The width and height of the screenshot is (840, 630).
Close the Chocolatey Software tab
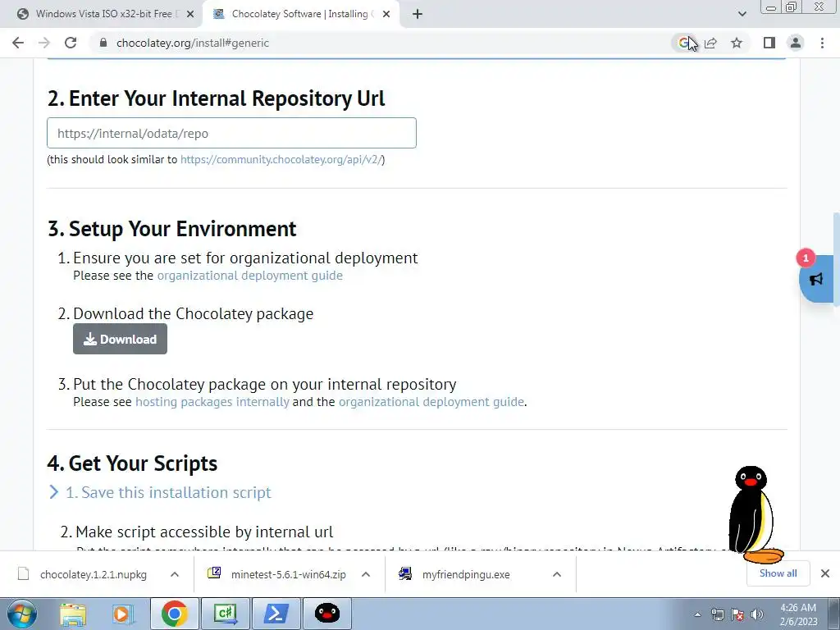[x=386, y=15]
